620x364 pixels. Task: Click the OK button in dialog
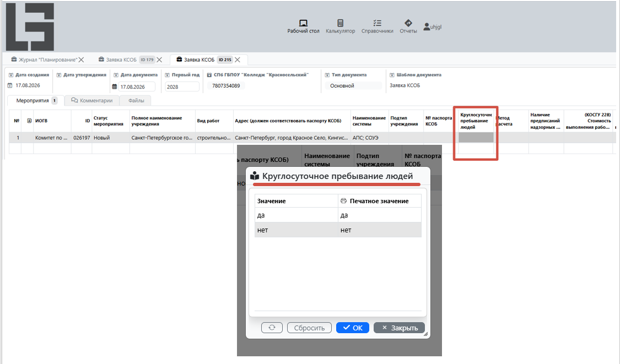tap(353, 328)
